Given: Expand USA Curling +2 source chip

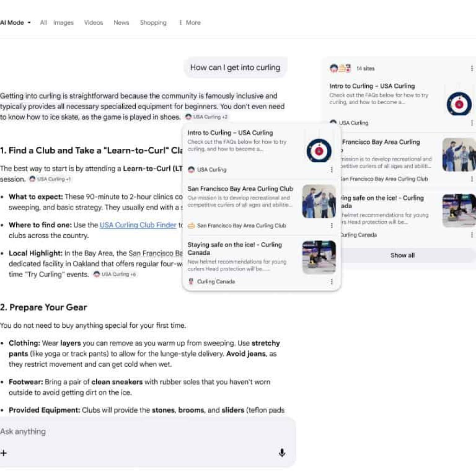Looking at the screenshot, I should pyautogui.click(x=206, y=117).
